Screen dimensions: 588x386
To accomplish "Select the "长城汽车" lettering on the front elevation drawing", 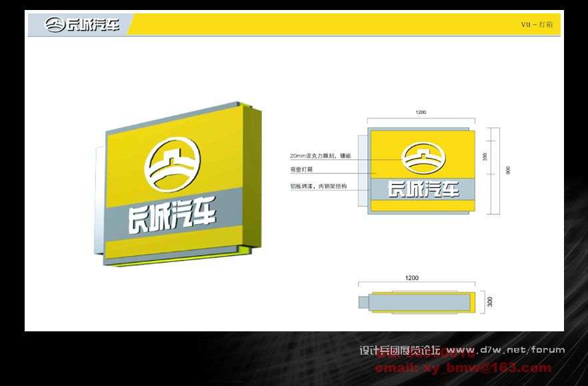I will point(423,189).
